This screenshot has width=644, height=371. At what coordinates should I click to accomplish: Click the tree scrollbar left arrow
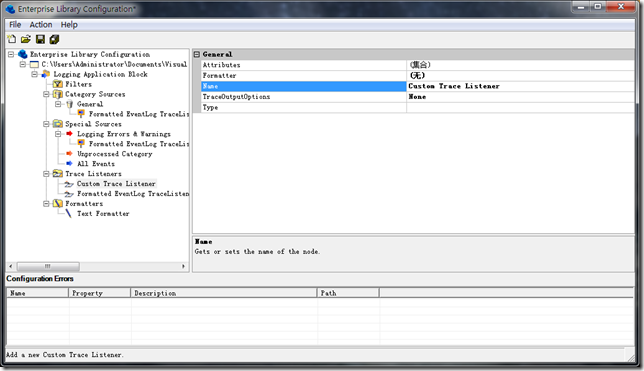(11, 266)
